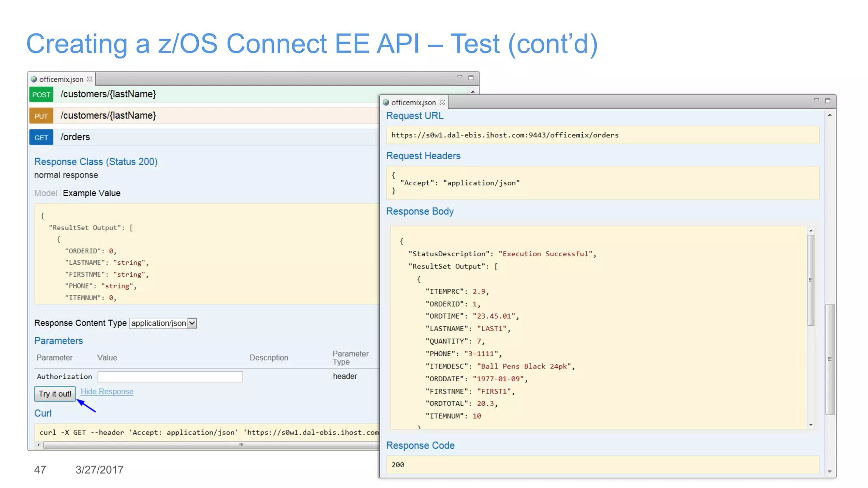Click the "LASTNAME": "LAST1" line

[468, 329]
